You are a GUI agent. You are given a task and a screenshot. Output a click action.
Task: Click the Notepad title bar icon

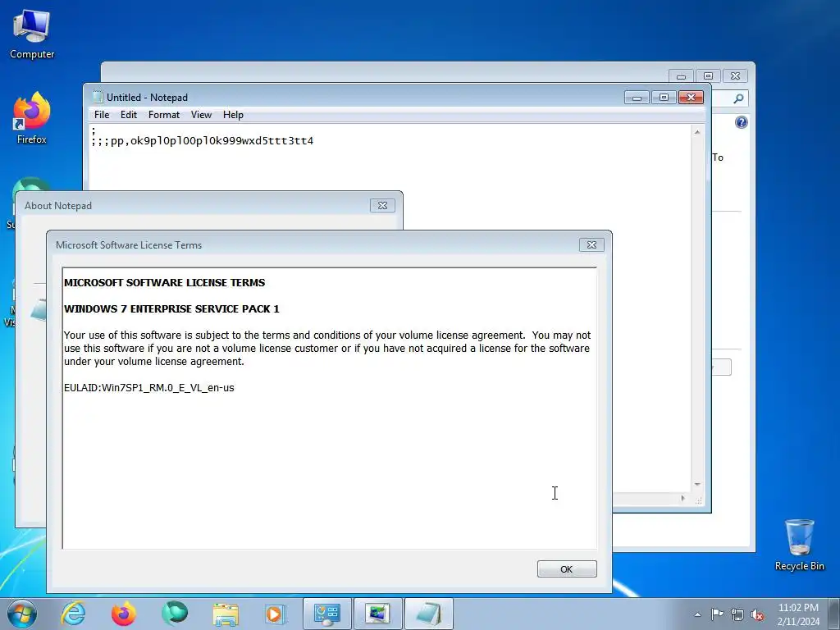point(98,97)
